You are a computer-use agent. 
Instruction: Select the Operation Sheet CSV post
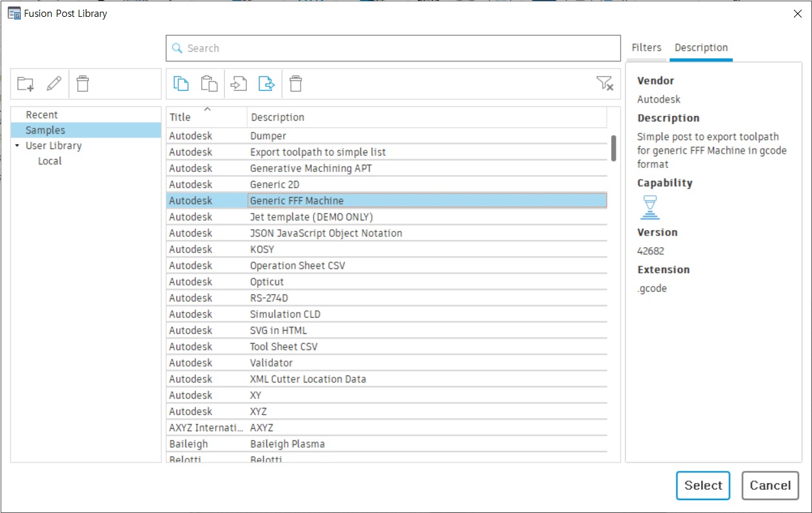tap(386, 266)
